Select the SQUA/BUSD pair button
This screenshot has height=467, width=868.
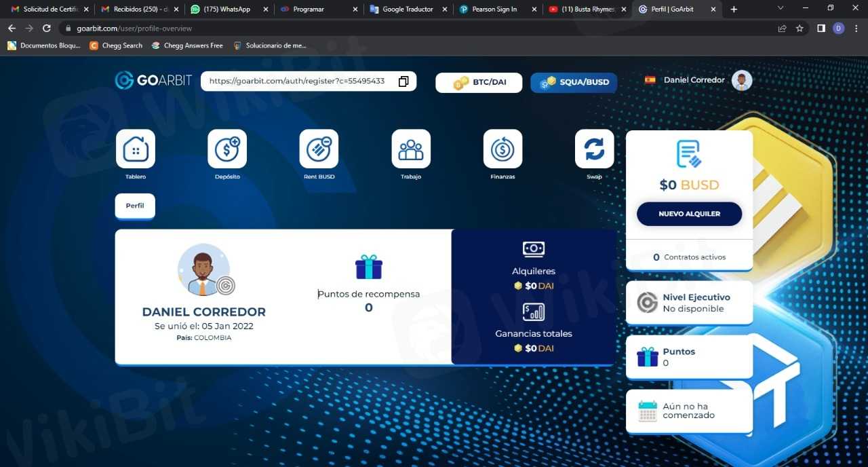pyautogui.click(x=574, y=82)
